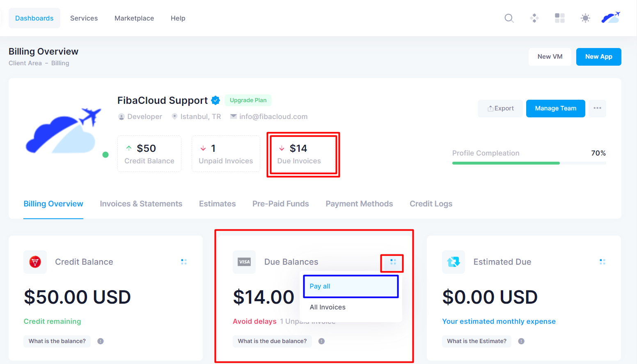
Task: Click info icon next to What is the due balance
Action: coord(322,341)
